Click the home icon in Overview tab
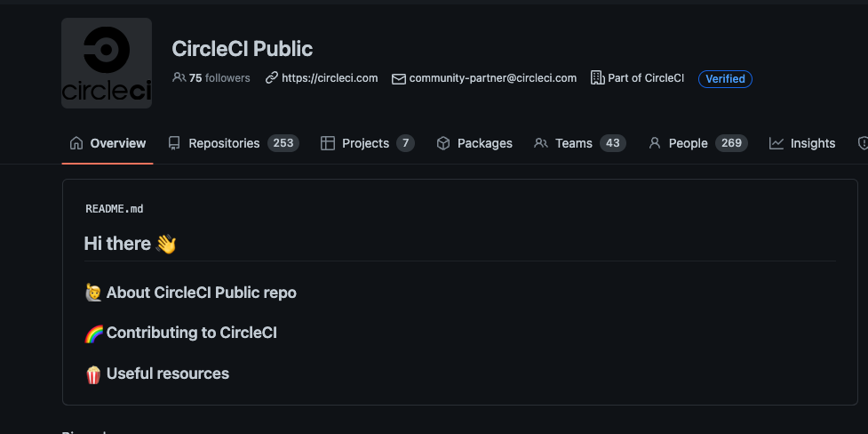The width and height of the screenshot is (868, 434). point(76,143)
